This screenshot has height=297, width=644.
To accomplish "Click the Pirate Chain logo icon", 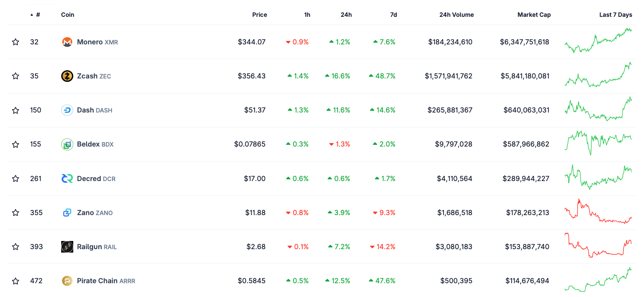I will [67, 281].
